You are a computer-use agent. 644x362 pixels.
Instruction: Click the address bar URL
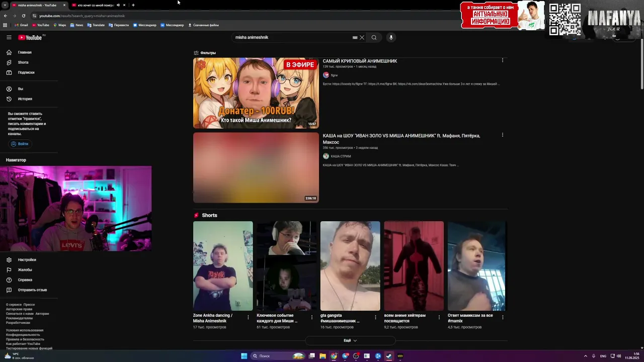[82, 16]
